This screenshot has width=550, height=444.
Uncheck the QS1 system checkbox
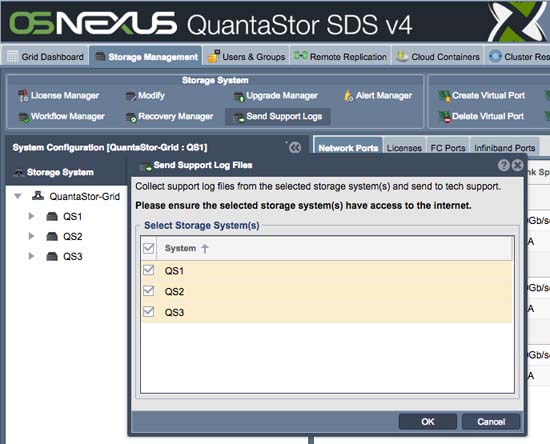[x=149, y=270]
